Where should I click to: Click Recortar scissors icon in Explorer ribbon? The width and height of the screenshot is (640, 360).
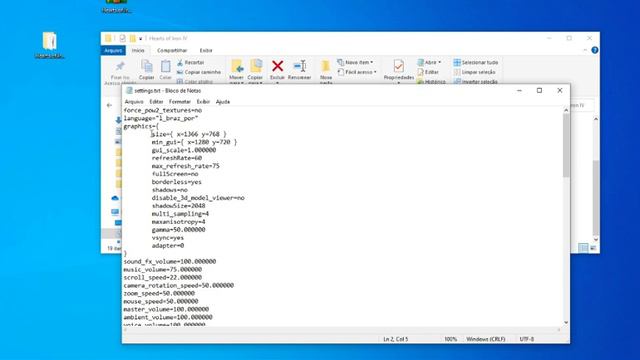[x=180, y=62]
